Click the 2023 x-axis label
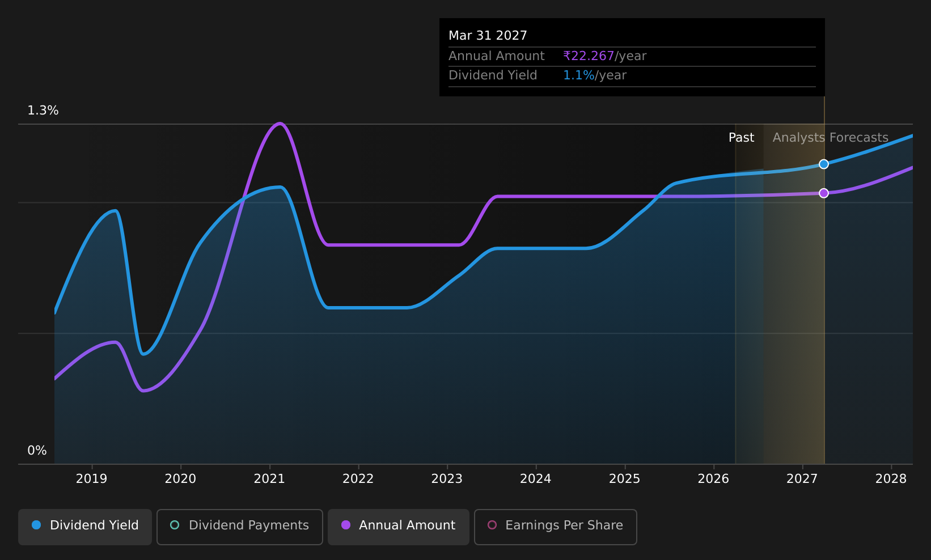 [447, 479]
